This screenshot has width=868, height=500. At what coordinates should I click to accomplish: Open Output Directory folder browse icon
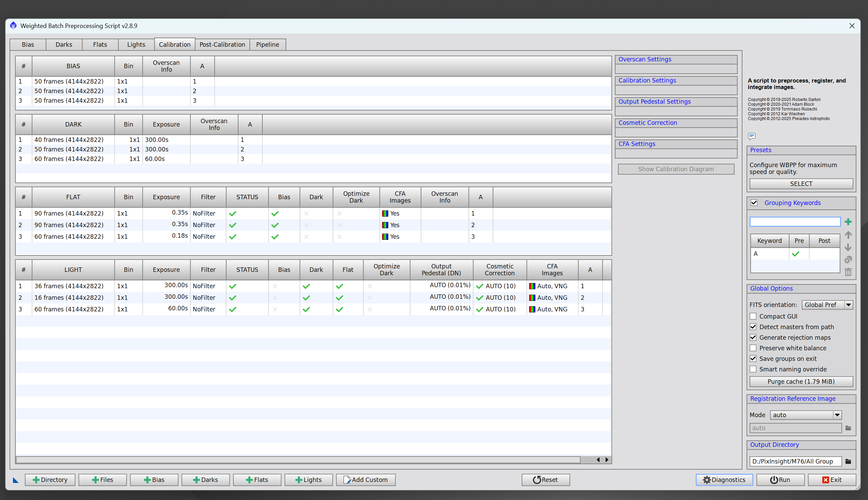pyautogui.click(x=848, y=461)
